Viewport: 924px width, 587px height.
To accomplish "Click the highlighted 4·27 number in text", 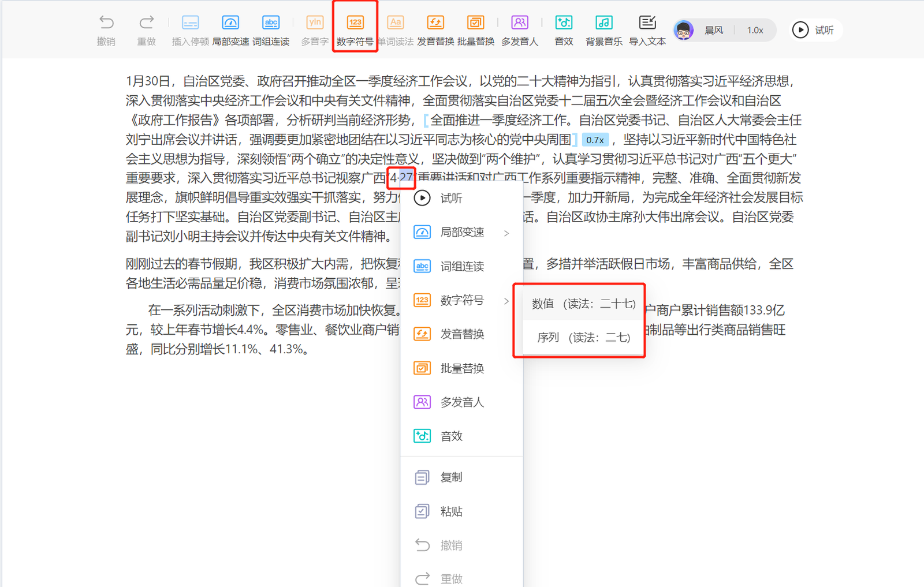I will click(x=401, y=178).
